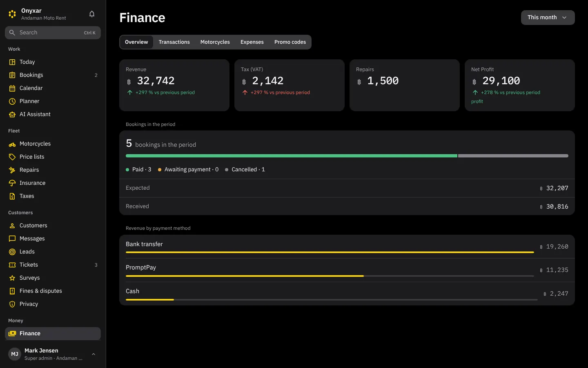The width and height of the screenshot is (588, 368).
Task: Click the Taxes document icon
Action: [12, 196]
